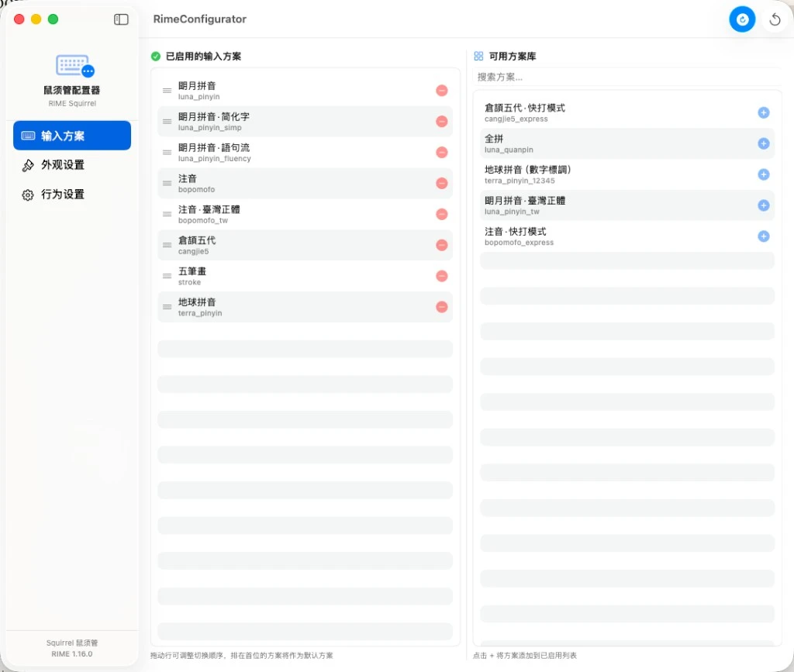The image size is (794, 672).
Task: Click drag handle of stroke row
Action: 167,276
